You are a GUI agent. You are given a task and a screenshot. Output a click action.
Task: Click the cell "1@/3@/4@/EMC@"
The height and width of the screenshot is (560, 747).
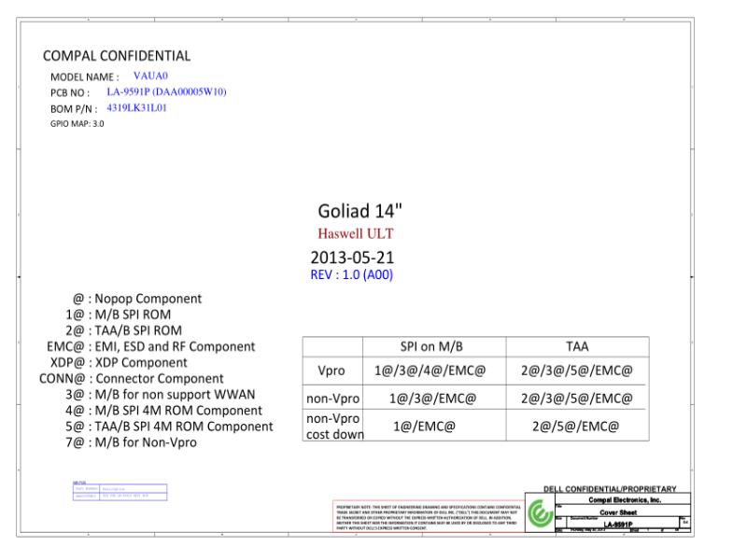[430, 371]
